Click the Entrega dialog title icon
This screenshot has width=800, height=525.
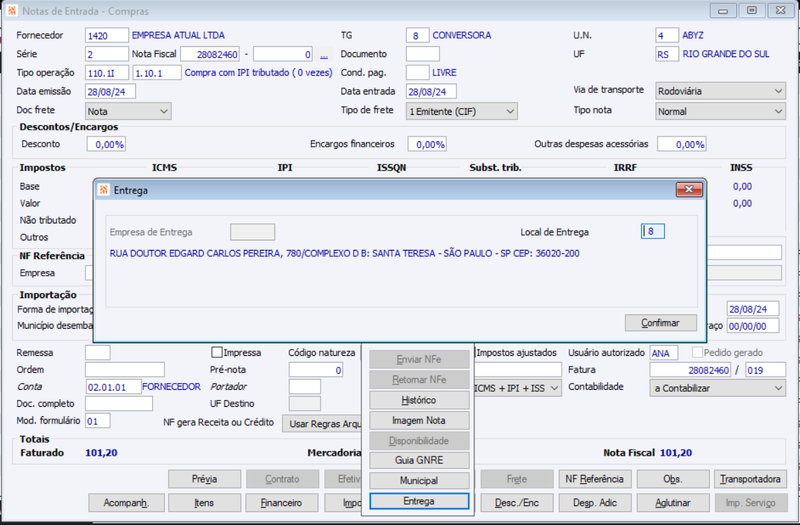(104, 190)
